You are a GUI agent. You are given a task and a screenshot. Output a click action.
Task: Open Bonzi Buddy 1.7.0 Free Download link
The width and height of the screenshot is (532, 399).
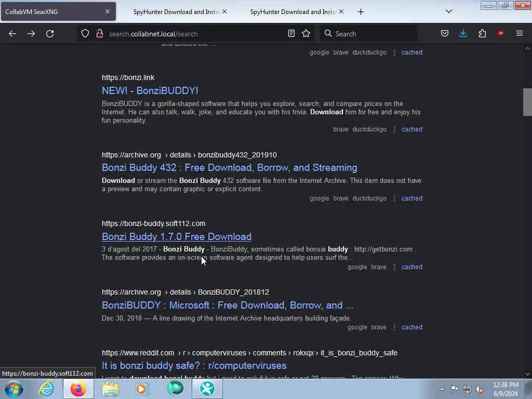[x=177, y=236]
